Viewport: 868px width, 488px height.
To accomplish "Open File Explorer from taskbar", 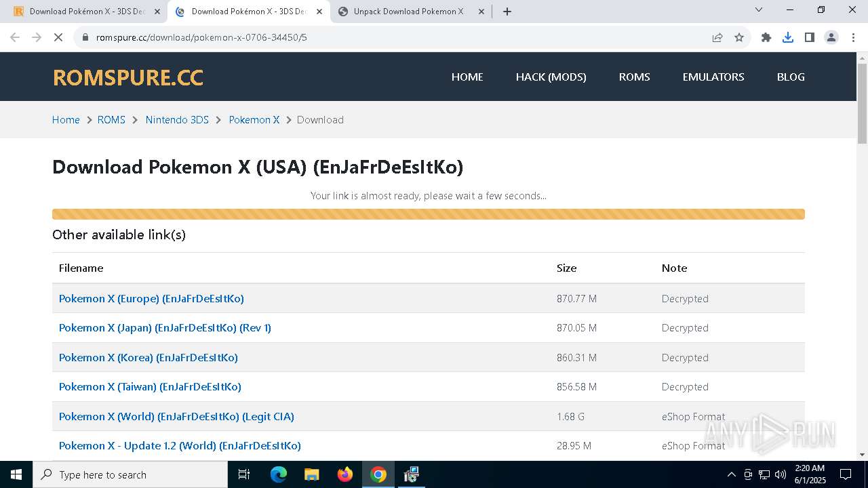I will pos(311,474).
